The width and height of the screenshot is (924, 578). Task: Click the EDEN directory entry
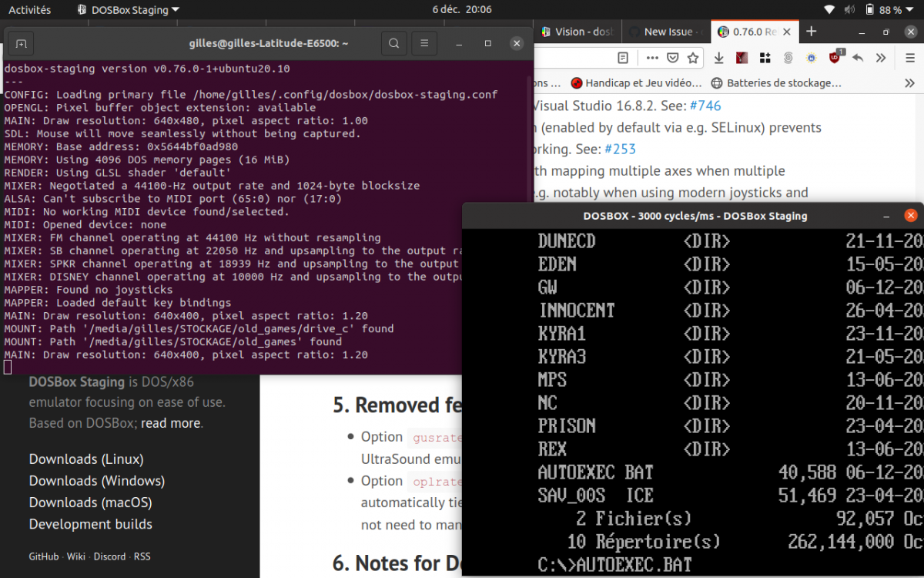(557, 264)
